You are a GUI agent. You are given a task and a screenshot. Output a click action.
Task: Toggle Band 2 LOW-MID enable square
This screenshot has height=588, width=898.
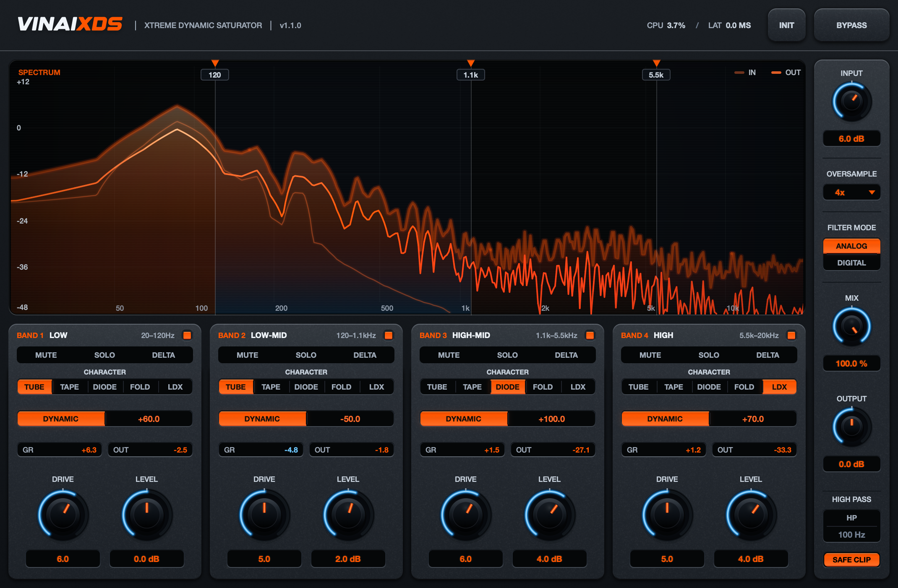[389, 335]
